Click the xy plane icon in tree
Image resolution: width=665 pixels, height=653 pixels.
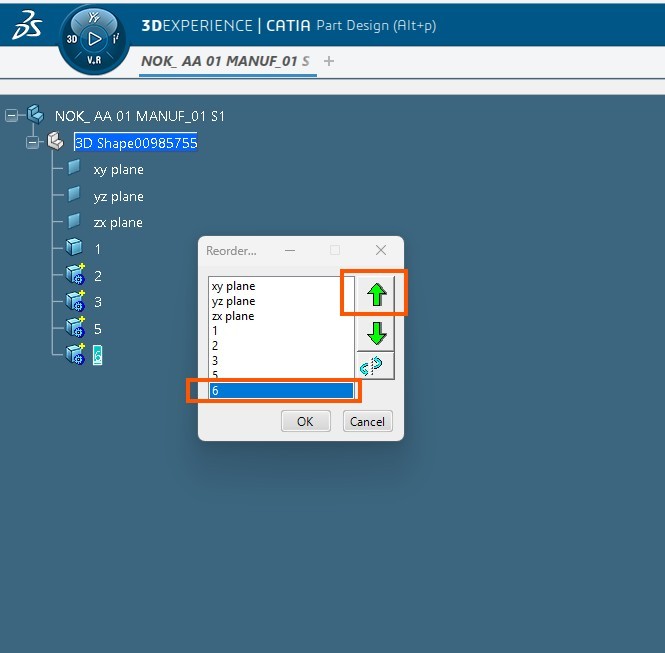coord(74,169)
